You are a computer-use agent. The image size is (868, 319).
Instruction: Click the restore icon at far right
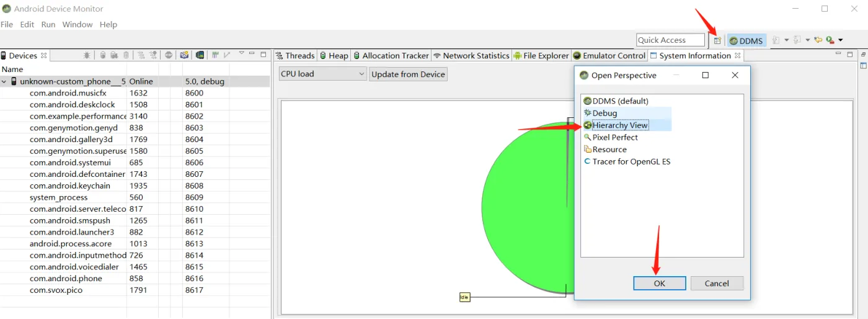(863, 55)
